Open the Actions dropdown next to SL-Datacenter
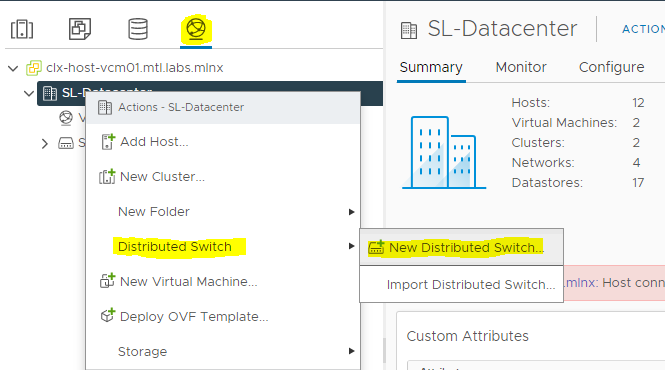Image resolution: width=665 pixels, height=370 pixels. (x=643, y=29)
